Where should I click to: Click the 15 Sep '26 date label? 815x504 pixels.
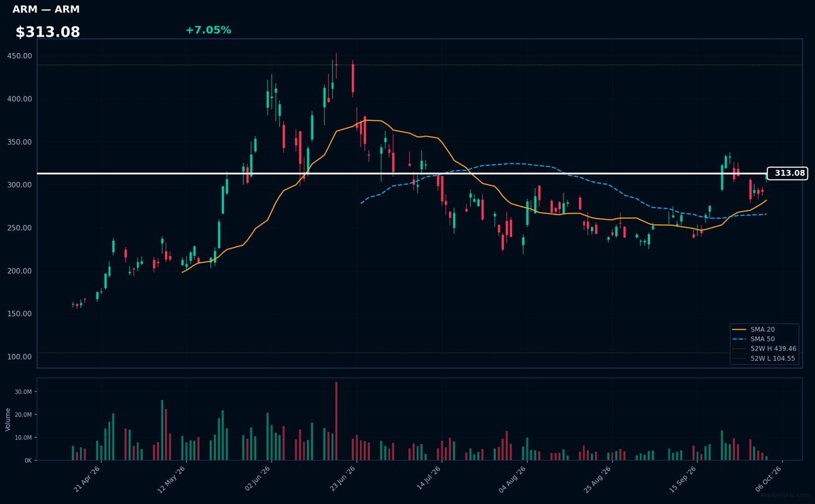(x=683, y=478)
